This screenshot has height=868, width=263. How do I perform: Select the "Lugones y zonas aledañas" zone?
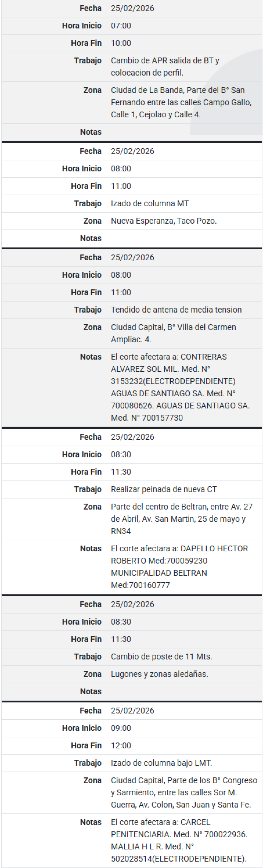(x=159, y=674)
